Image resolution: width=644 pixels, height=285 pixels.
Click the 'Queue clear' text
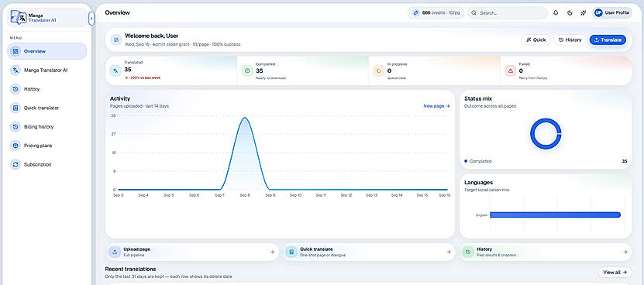click(x=397, y=77)
